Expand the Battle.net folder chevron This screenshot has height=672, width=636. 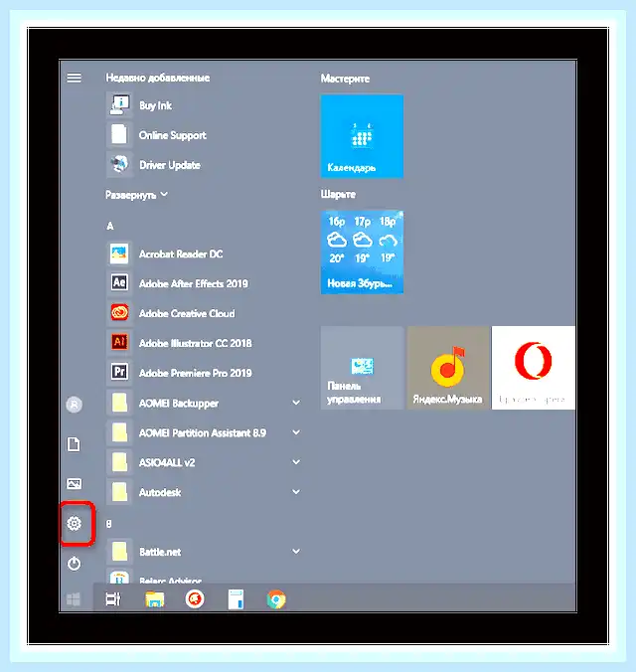coord(296,551)
